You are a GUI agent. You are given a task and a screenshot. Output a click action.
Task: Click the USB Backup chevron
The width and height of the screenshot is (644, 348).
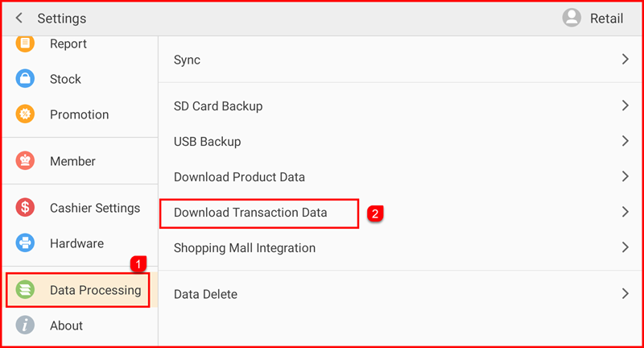(x=625, y=141)
